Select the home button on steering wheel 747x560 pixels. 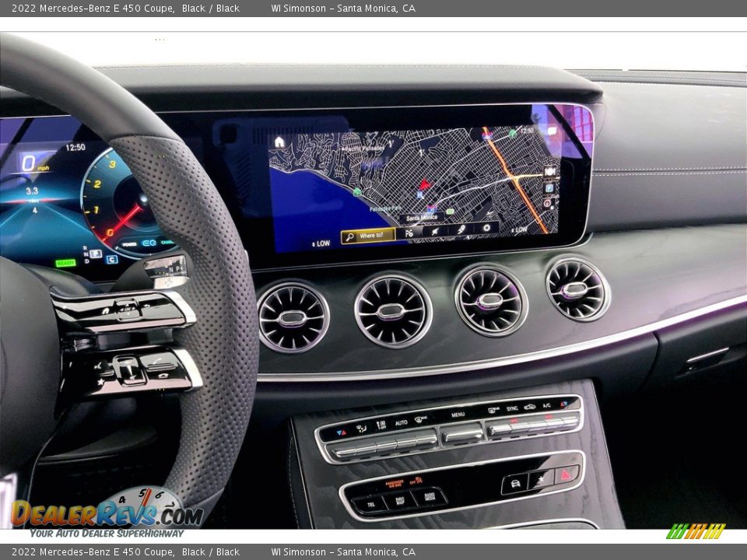pos(105,311)
